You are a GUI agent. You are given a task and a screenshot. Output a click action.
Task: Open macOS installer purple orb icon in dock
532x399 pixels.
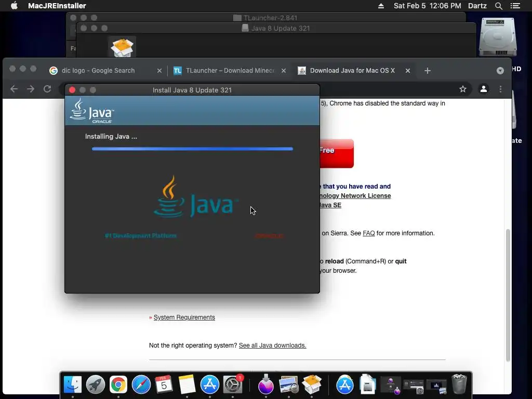(265, 384)
